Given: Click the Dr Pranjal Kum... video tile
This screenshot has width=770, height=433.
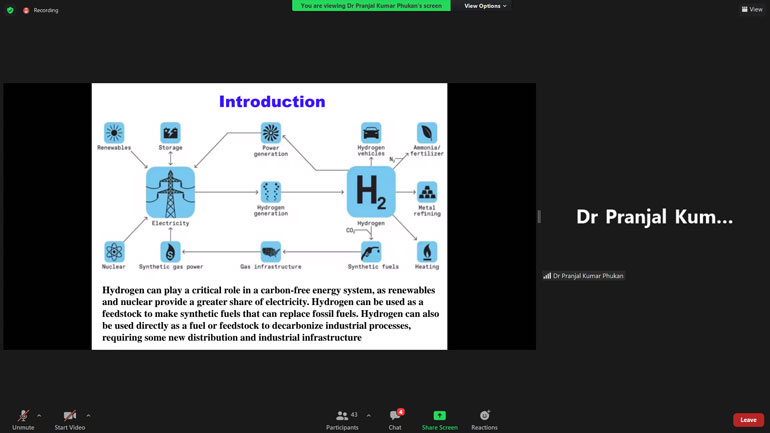Looking at the screenshot, I should pos(654,217).
